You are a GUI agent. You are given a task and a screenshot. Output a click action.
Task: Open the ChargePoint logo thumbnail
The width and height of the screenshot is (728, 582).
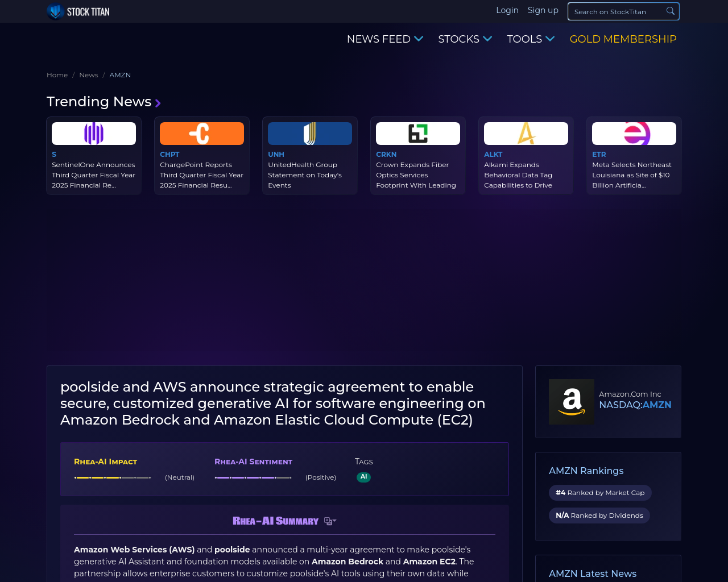click(x=202, y=134)
